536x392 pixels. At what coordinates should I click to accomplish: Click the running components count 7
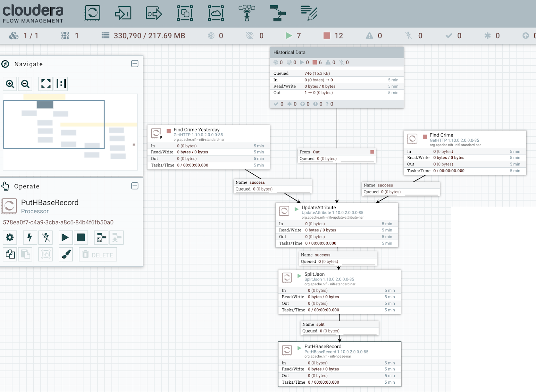point(293,35)
